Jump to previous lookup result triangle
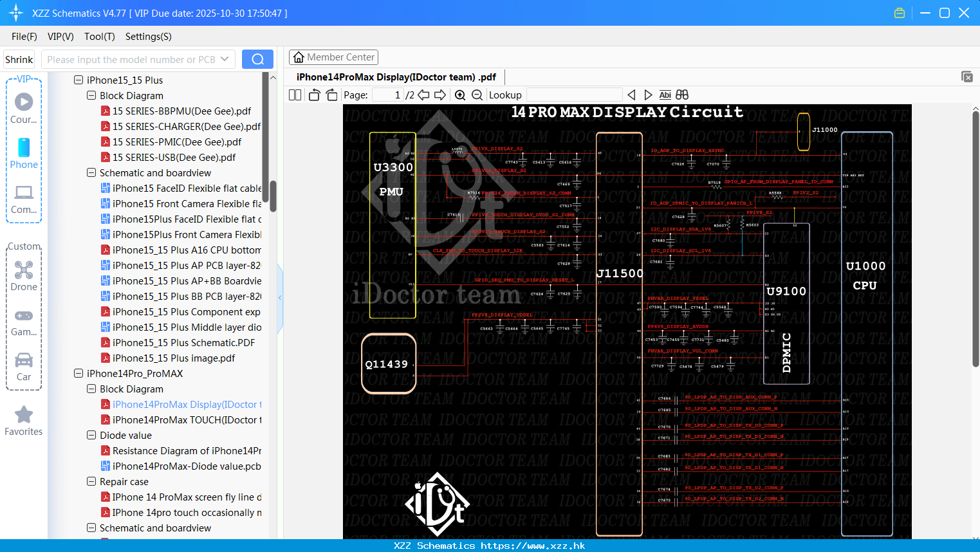 click(631, 95)
